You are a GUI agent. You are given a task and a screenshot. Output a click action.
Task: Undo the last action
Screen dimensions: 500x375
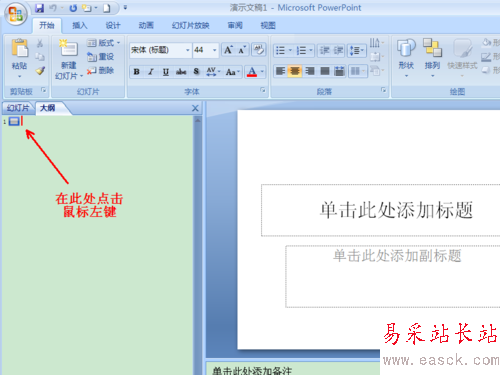53,8
